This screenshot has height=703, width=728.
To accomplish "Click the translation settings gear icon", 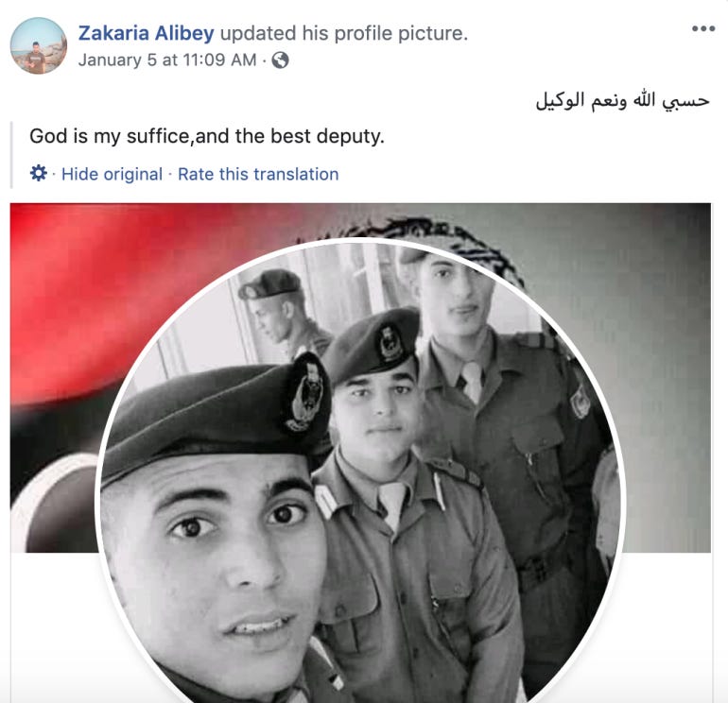I will click(x=39, y=173).
